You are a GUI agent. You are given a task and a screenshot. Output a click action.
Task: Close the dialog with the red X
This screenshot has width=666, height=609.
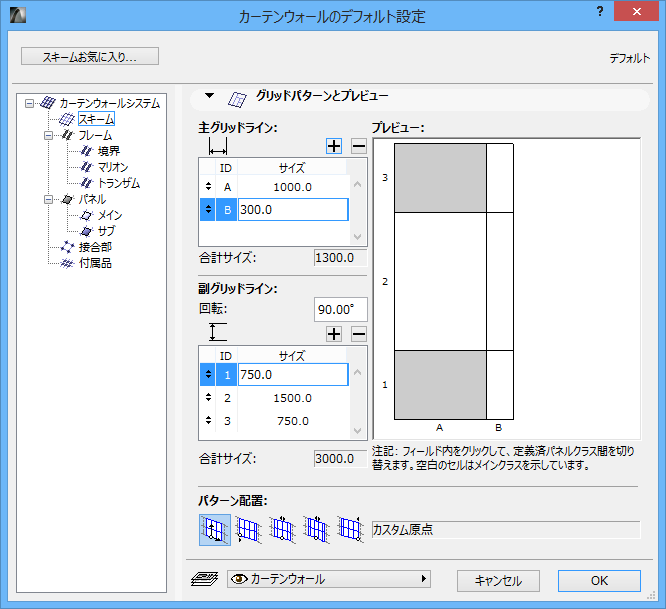636,12
